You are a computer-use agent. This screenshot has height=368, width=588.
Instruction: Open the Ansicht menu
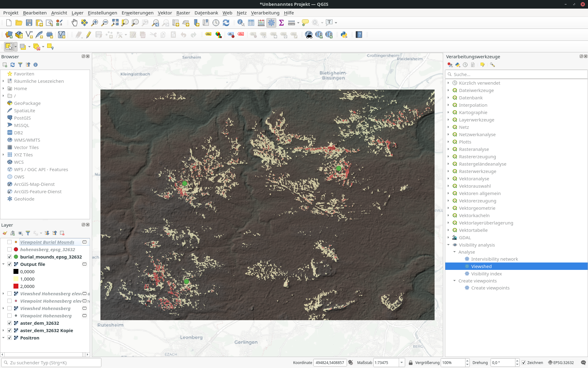[x=59, y=13]
